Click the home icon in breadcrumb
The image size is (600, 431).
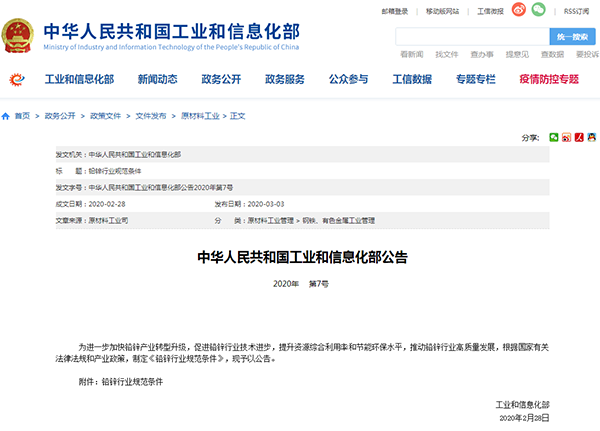click(7, 116)
